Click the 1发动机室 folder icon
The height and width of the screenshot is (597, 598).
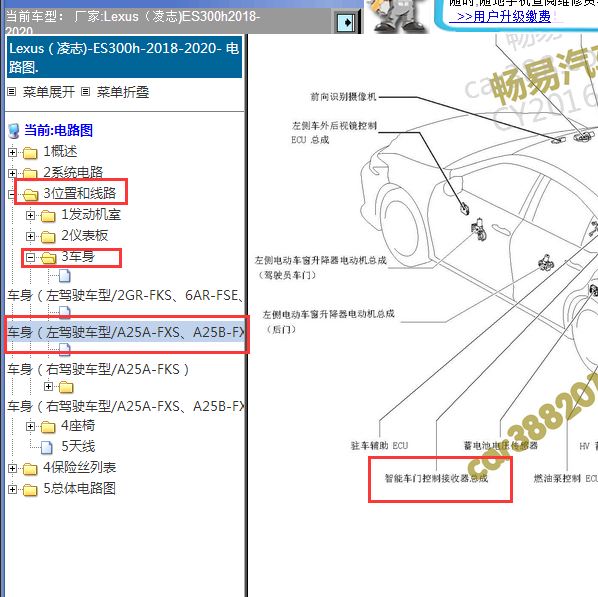point(48,216)
